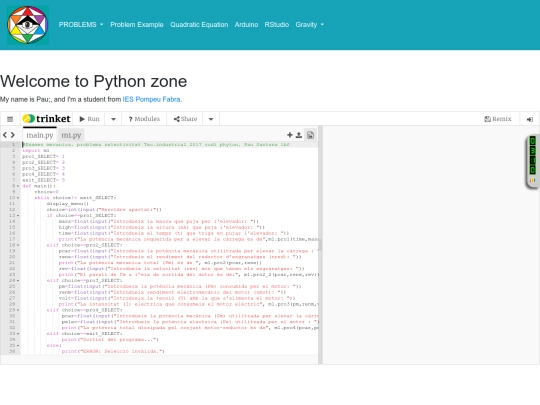
Task: Expand the Share options dropdown arrow
Action: point(211,119)
